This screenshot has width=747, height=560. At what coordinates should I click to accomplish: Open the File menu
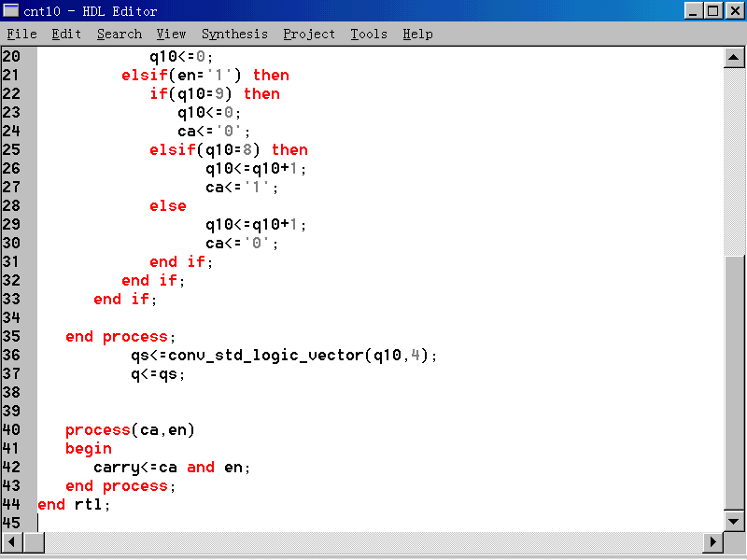(x=21, y=35)
